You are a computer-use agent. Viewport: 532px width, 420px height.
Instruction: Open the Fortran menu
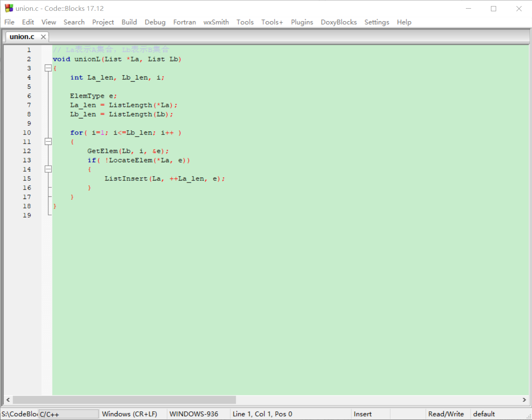(x=185, y=22)
